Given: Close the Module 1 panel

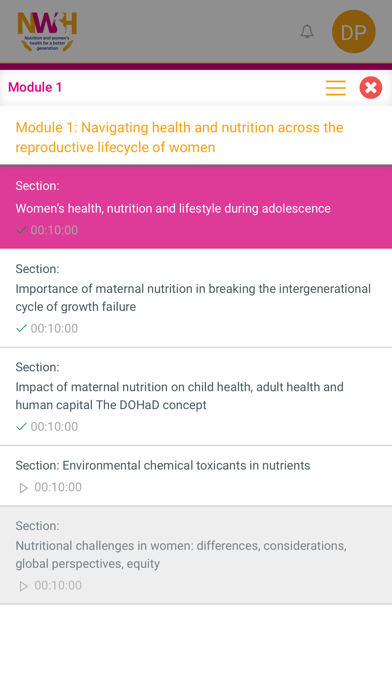Looking at the screenshot, I should (x=371, y=87).
